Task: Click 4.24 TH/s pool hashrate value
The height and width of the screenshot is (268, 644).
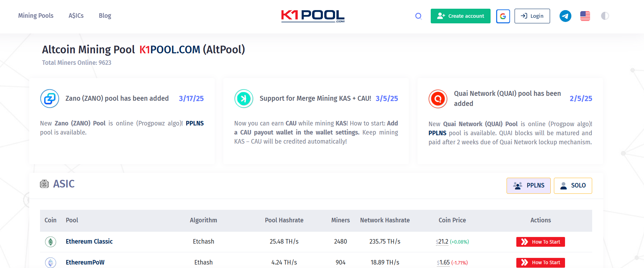Action: coord(284,262)
